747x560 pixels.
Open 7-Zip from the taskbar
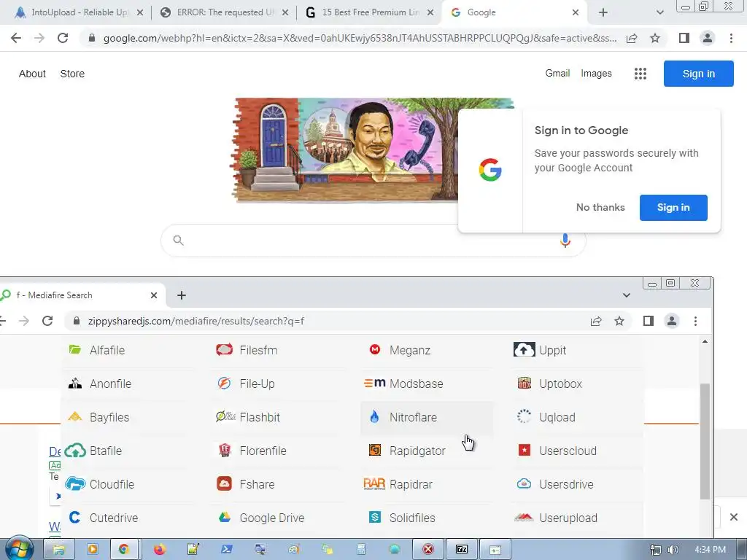(462, 550)
